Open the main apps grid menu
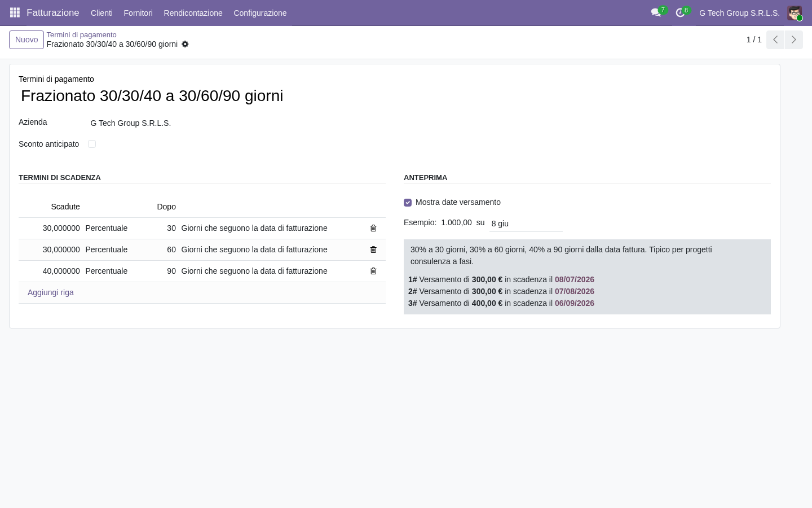This screenshot has width=812, height=508. point(15,12)
